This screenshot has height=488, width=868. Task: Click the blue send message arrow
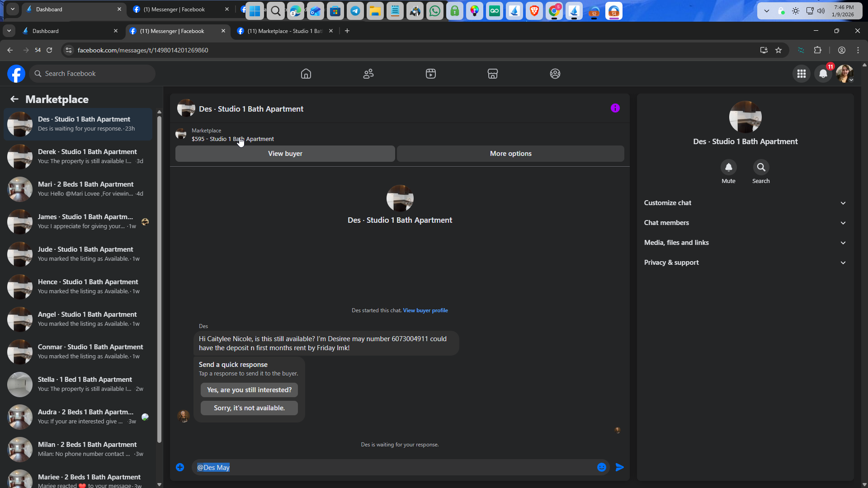[x=620, y=467]
